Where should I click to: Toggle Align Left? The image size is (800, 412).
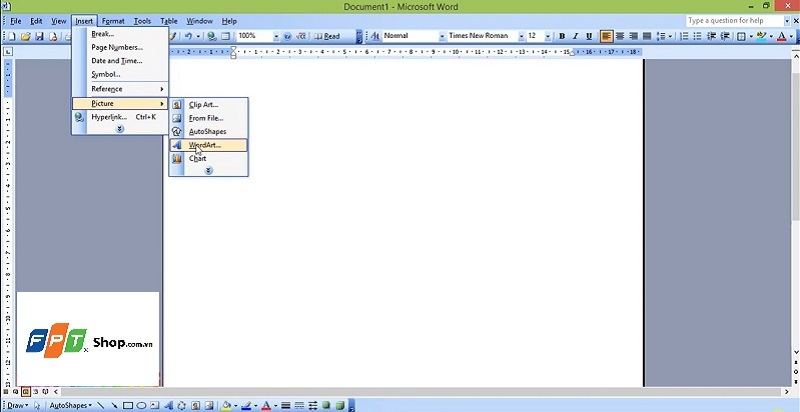point(607,36)
